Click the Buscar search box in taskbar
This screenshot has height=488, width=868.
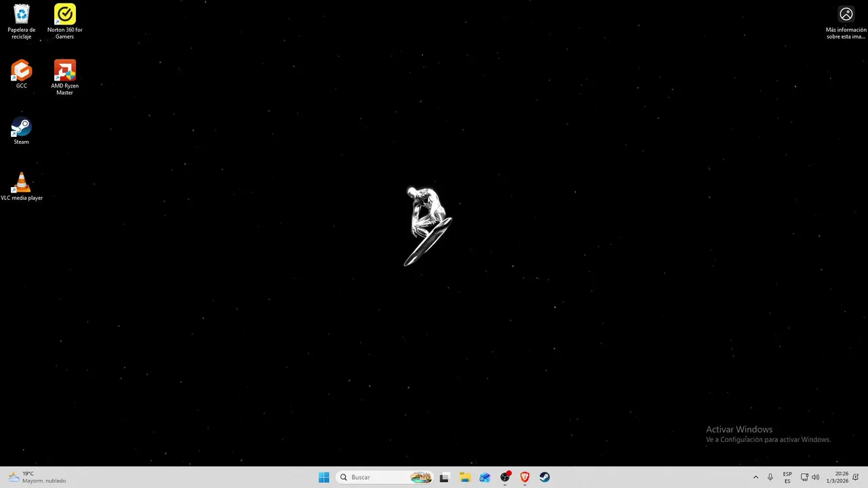click(x=384, y=477)
